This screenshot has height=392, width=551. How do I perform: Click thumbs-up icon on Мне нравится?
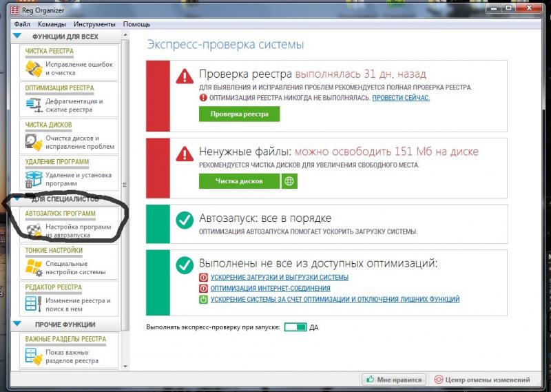click(370, 380)
